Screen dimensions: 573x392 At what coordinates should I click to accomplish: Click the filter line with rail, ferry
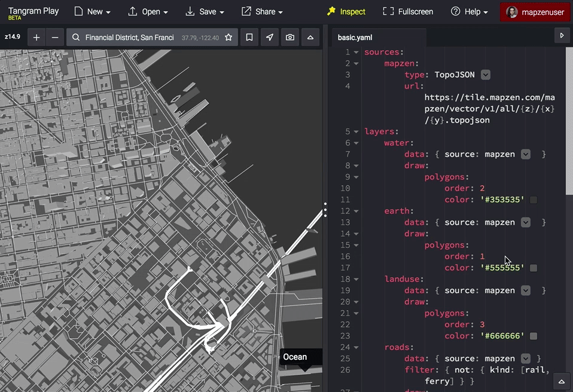(x=477, y=376)
